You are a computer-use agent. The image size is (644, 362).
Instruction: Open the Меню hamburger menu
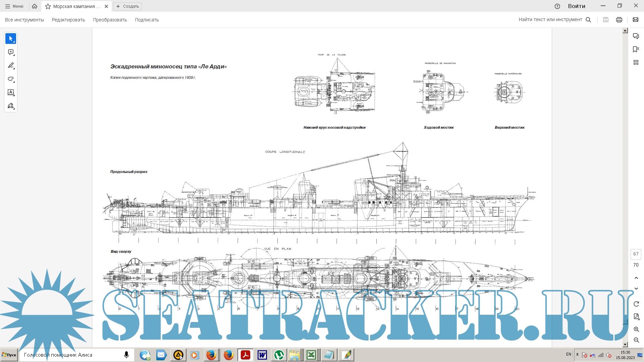[x=14, y=6]
